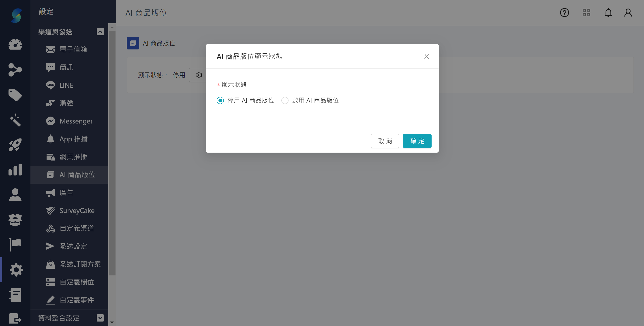
Task: Open 自定義欄位 menu item
Action: (x=69, y=282)
